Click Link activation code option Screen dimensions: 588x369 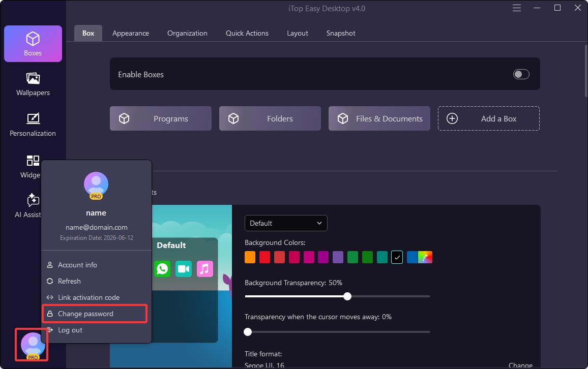click(89, 297)
